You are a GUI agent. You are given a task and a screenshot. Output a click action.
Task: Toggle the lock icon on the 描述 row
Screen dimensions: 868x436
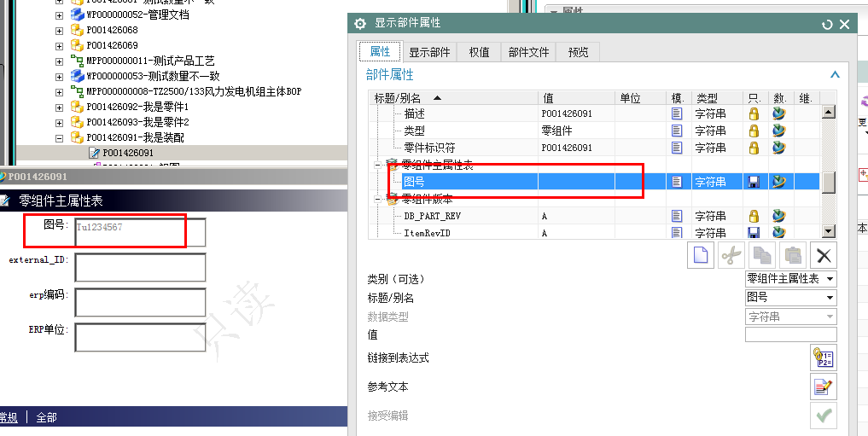tap(754, 114)
